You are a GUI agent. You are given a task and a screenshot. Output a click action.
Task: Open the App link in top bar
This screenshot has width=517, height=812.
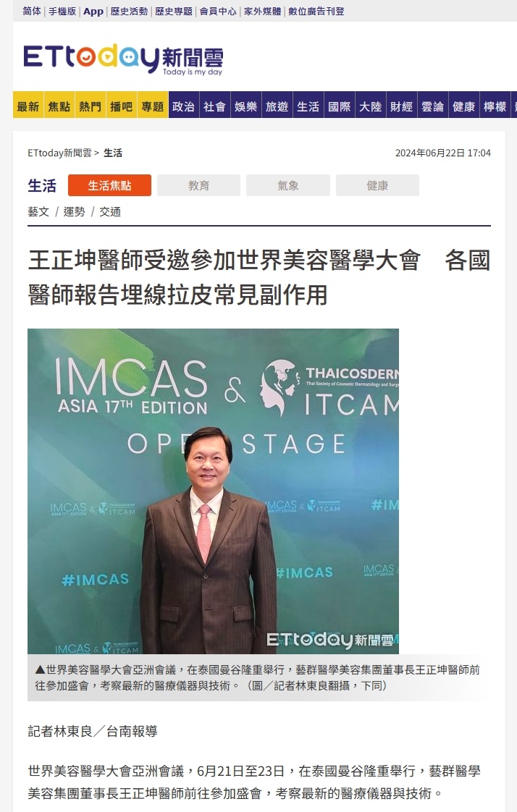[93, 11]
